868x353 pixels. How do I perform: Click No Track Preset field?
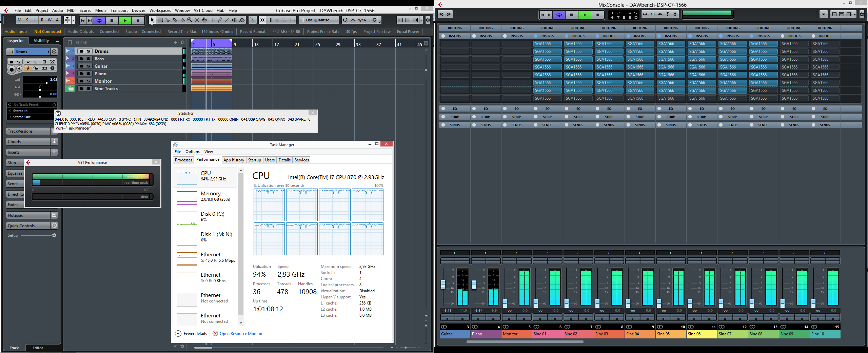click(x=32, y=105)
